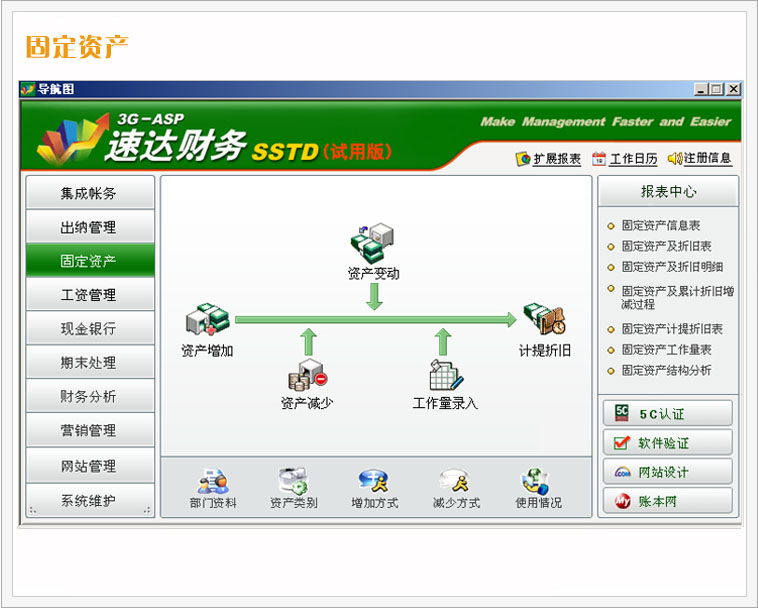Click the 报表中心 header button

pos(668,191)
